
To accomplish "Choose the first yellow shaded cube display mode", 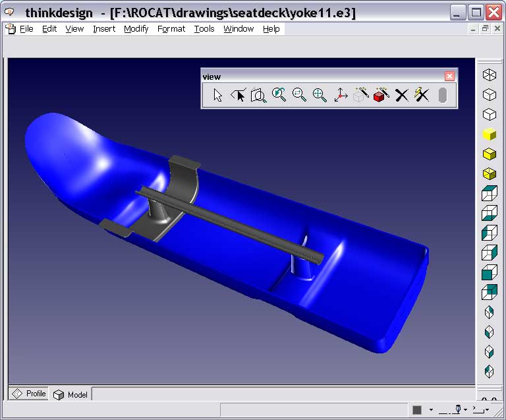I will tap(489, 135).
